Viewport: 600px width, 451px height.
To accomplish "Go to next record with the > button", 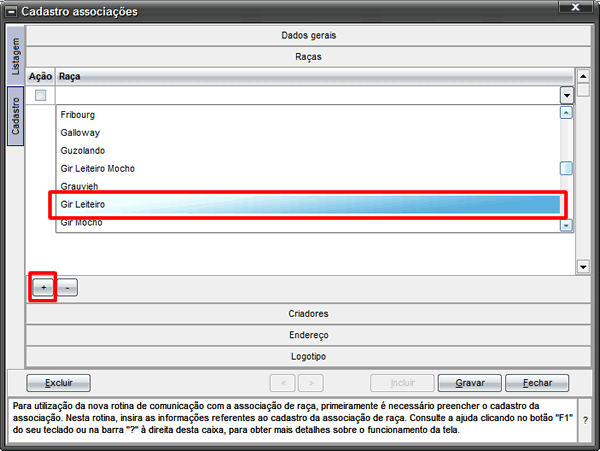I will 311,383.
